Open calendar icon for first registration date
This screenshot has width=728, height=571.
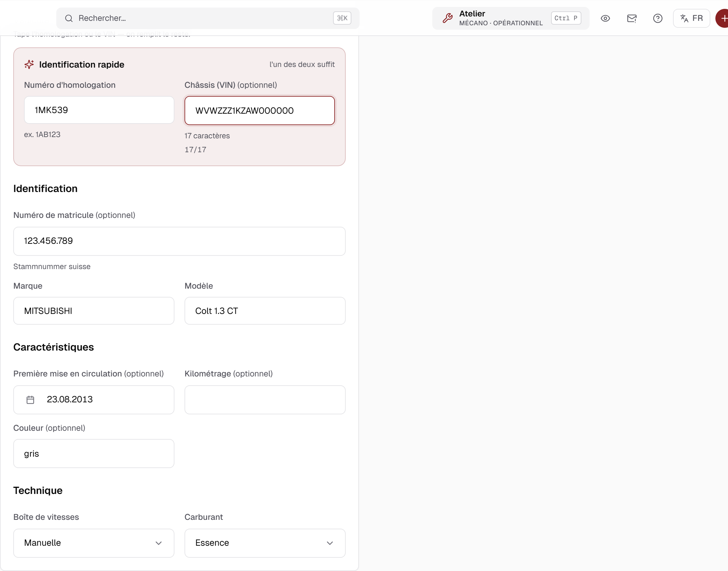click(x=30, y=400)
